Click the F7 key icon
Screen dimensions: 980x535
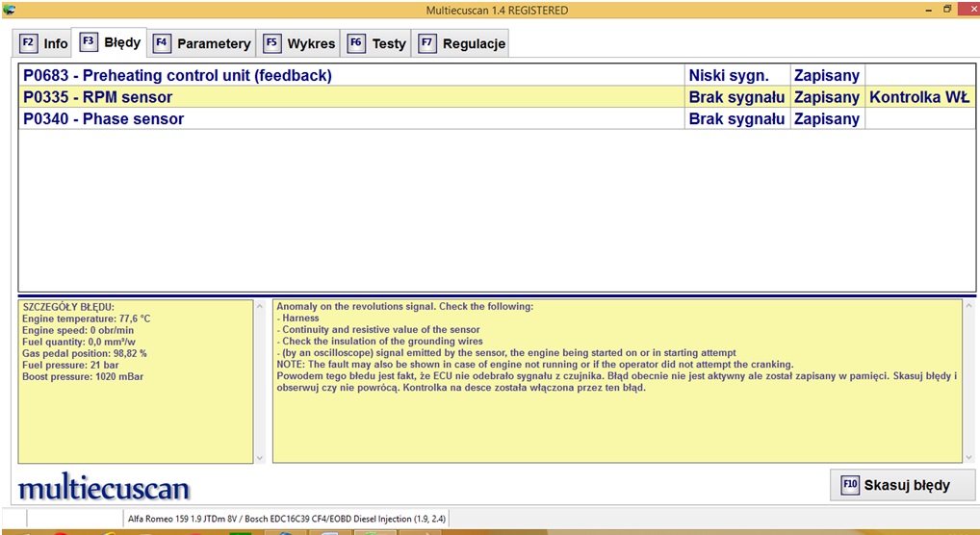pos(426,43)
